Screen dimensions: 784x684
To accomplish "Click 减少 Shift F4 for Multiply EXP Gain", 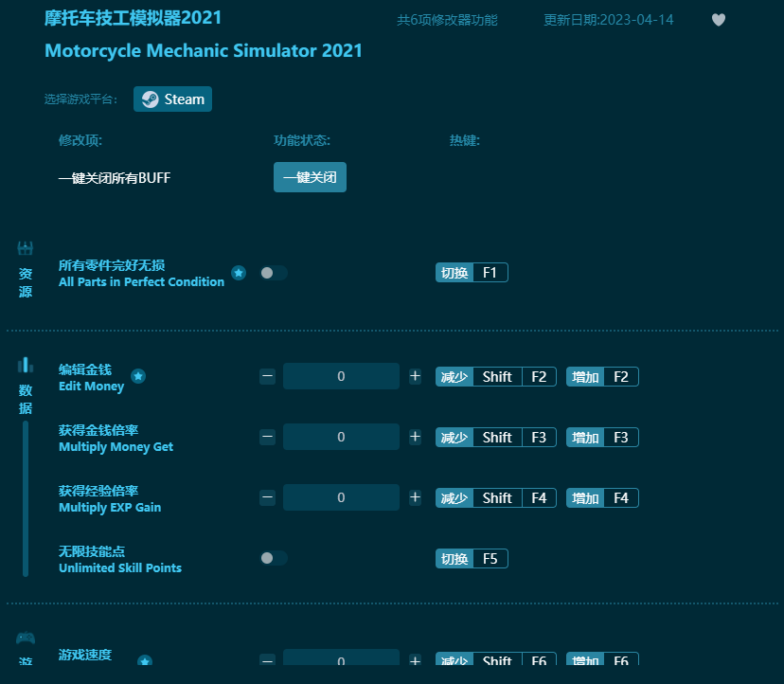I will pyautogui.click(x=495, y=497).
